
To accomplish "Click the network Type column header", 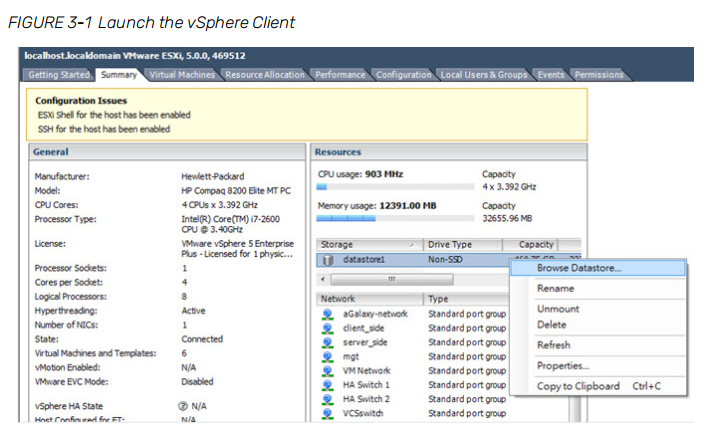I will pos(467,299).
